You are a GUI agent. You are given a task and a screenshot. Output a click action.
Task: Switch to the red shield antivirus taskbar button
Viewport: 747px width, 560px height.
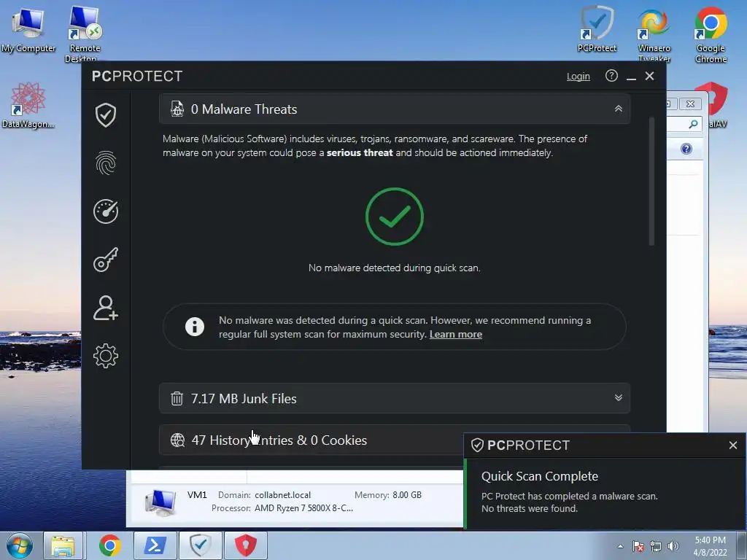pyautogui.click(x=245, y=545)
